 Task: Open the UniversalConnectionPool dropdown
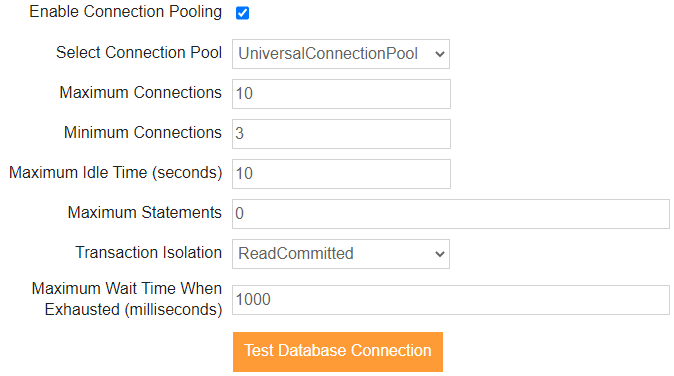point(341,54)
